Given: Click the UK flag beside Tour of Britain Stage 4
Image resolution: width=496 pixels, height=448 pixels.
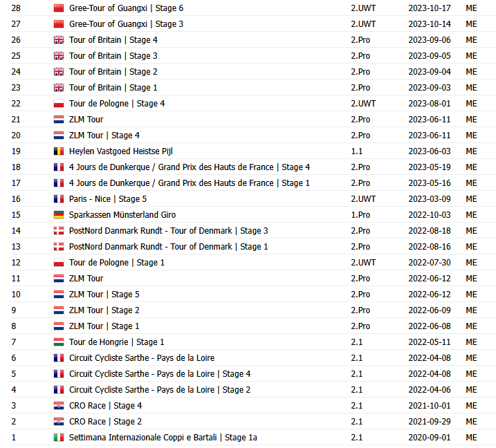Looking at the screenshot, I should pyautogui.click(x=59, y=40).
